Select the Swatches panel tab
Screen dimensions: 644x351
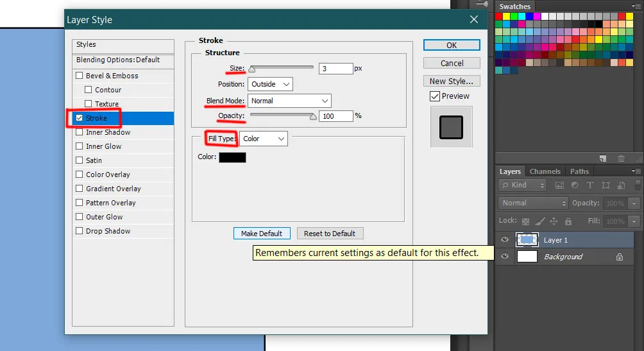[514, 6]
